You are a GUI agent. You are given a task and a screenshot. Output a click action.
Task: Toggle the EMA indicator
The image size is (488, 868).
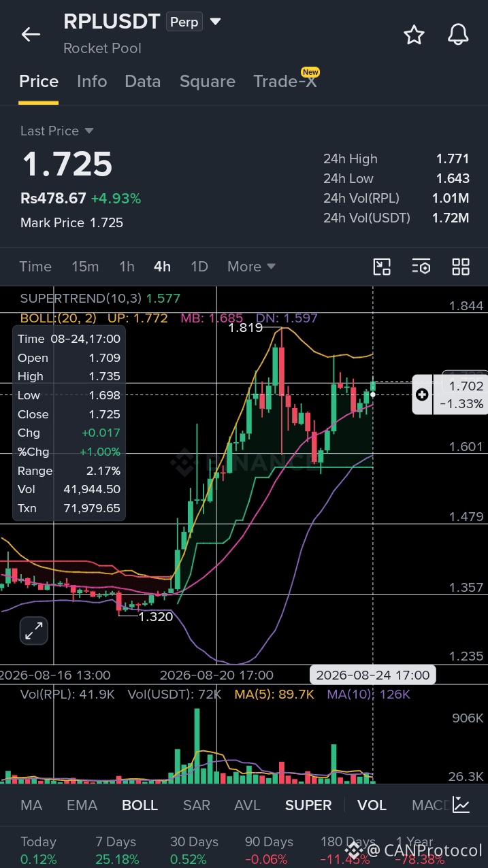tap(82, 805)
